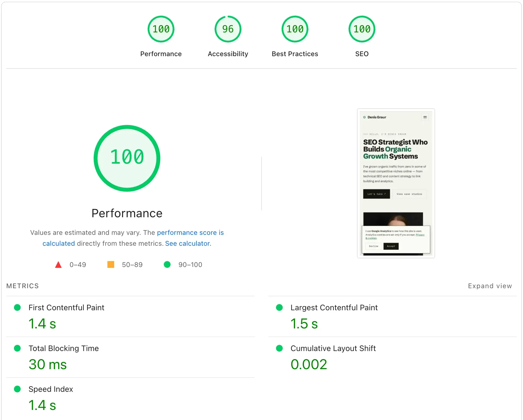Jump to the SEO score gauge

[362, 29]
